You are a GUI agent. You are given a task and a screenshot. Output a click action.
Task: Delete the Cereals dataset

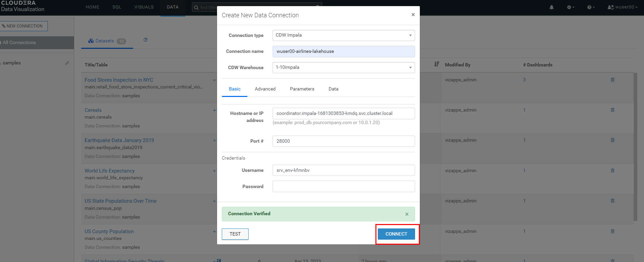click(612, 110)
